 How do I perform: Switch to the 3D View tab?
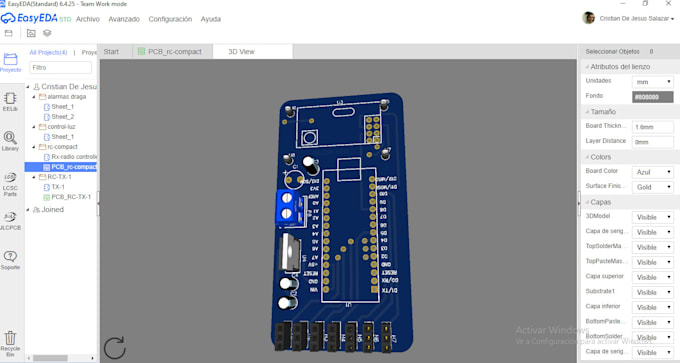[x=252, y=52]
